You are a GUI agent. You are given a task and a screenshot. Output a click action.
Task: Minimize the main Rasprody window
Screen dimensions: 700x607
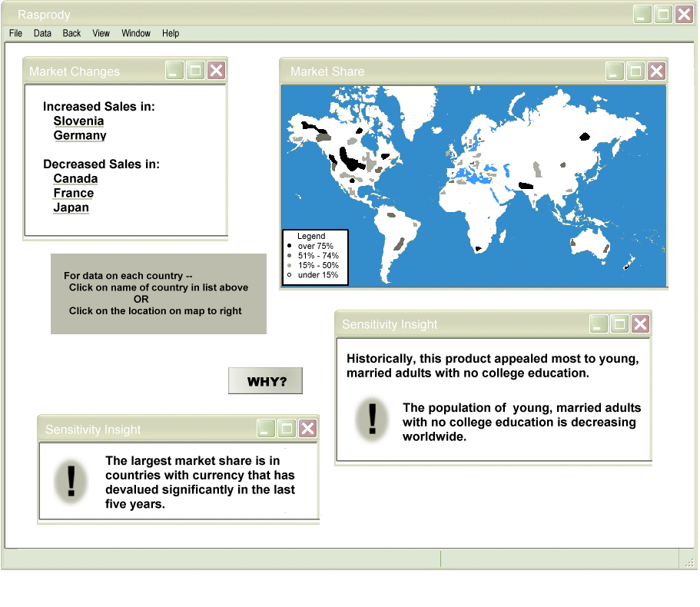tap(642, 14)
